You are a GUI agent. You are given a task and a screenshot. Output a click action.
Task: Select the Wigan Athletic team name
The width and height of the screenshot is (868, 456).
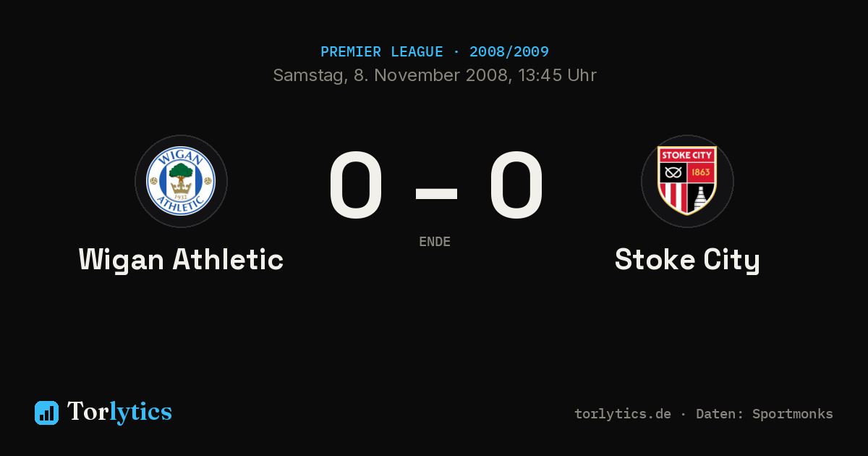(181, 259)
